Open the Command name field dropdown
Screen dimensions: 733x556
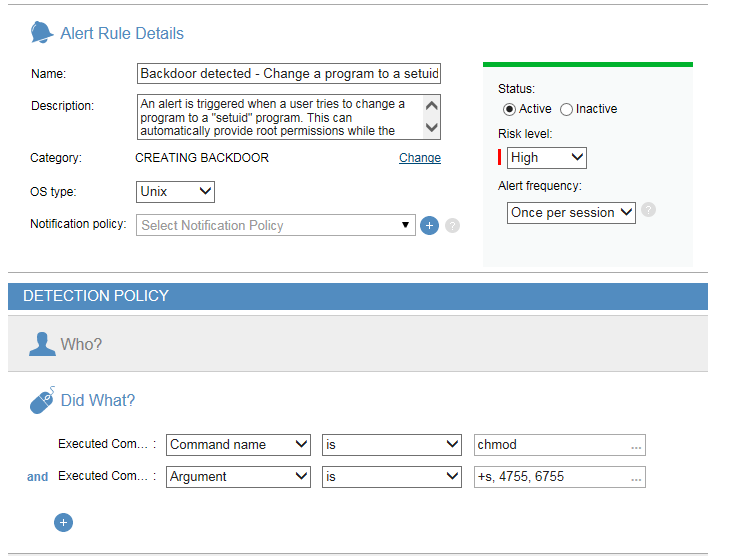(x=239, y=445)
